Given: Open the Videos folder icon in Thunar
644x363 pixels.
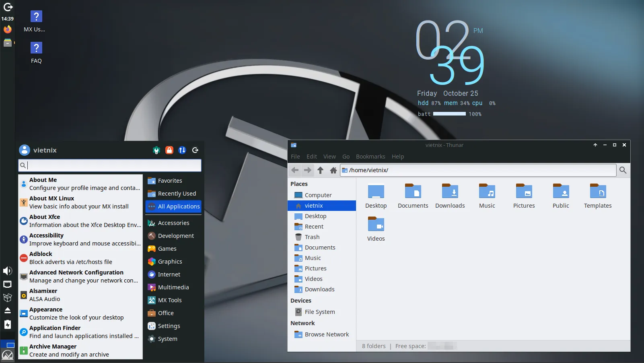Looking at the screenshot, I should point(376,225).
